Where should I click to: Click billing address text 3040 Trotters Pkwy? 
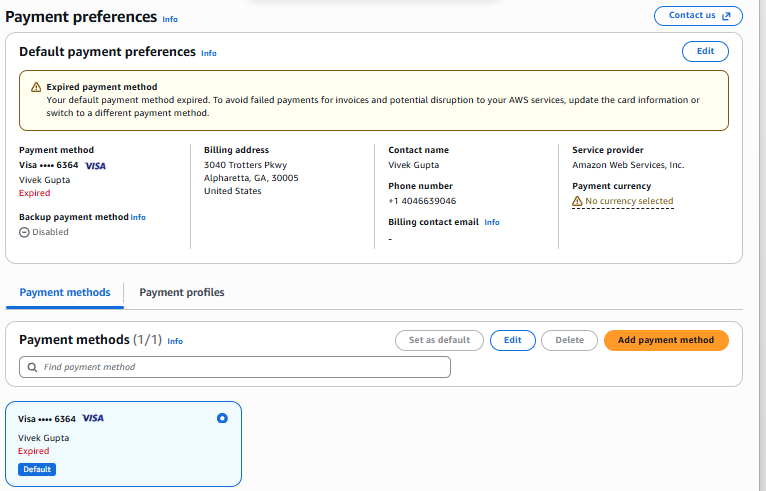(x=245, y=165)
